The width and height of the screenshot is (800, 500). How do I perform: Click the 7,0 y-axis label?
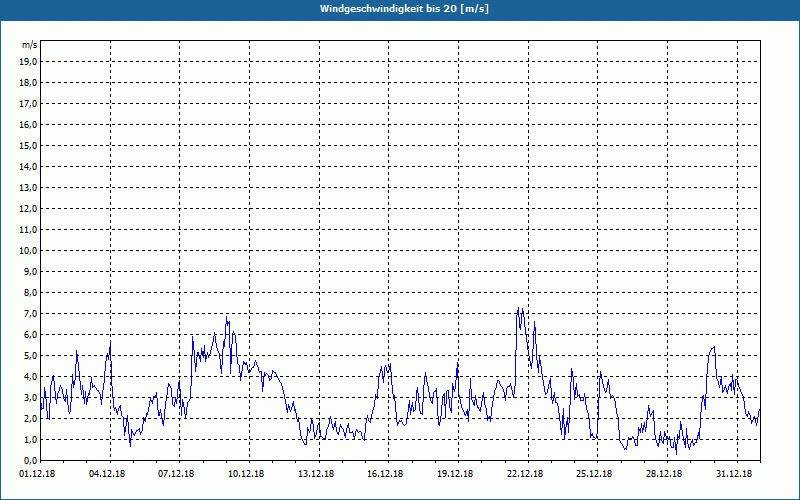click(x=30, y=313)
